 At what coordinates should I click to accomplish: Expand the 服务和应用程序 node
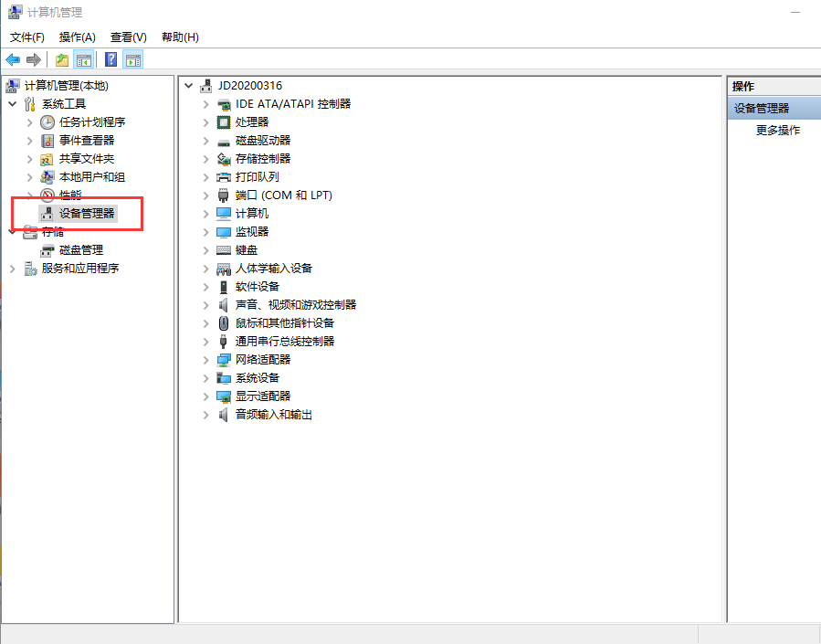coord(12,269)
